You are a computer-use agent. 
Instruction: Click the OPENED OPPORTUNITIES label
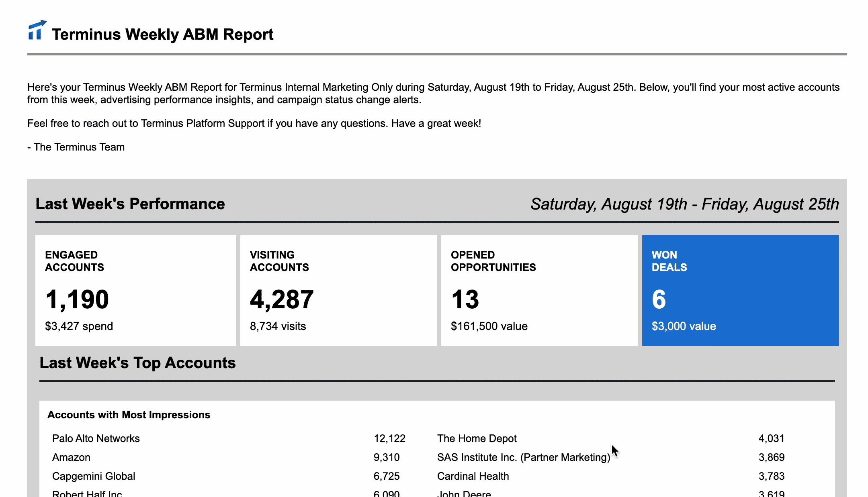coord(493,261)
